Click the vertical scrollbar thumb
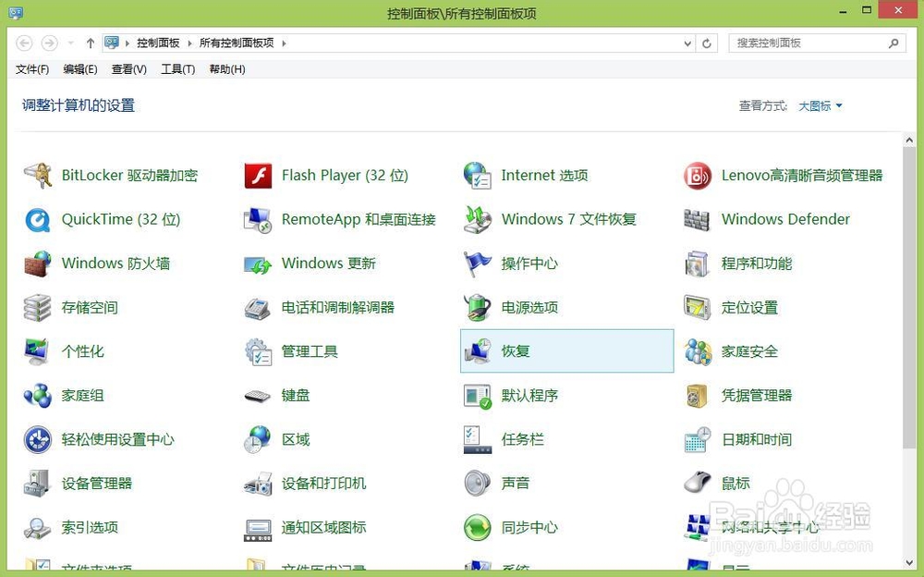 tap(908, 298)
